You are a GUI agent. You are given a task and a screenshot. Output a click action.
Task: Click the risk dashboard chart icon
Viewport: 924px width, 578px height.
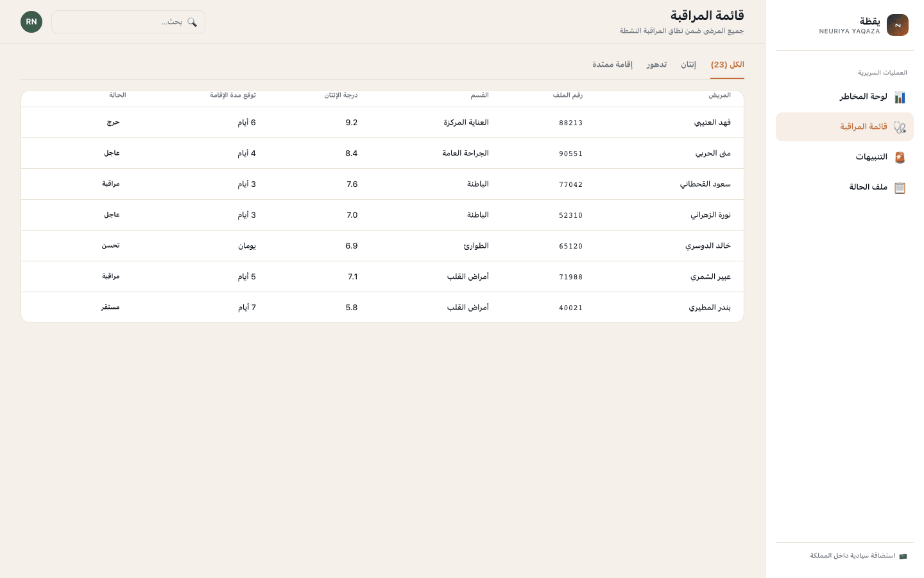point(900,97)
